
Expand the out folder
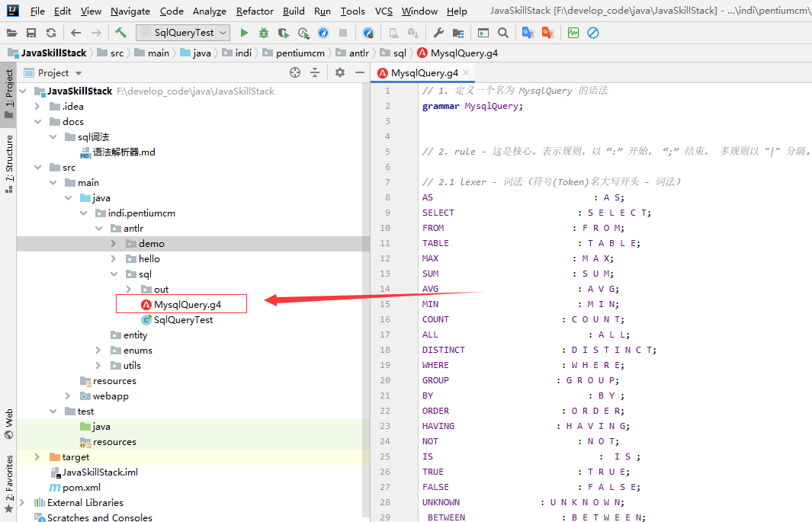(x=128, y=289)
